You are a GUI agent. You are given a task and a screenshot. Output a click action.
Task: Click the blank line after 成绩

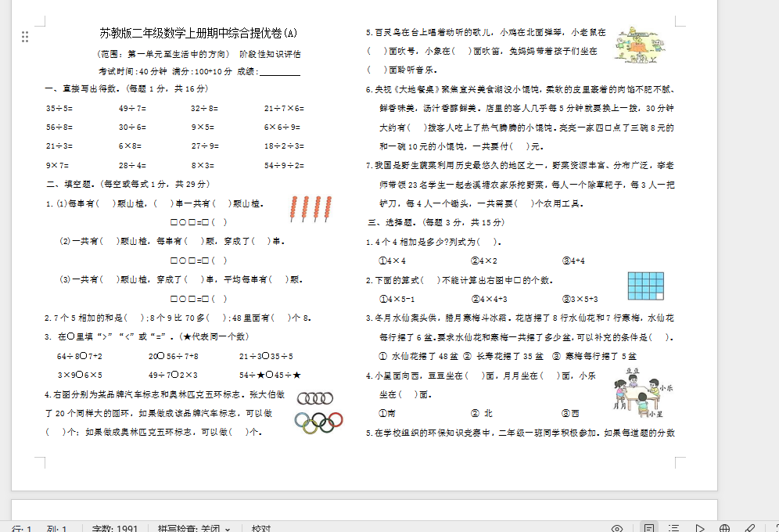[x=279, y=72]
